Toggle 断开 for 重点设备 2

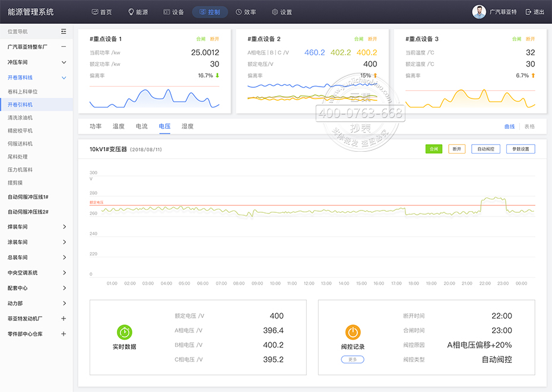click(372, 39)
